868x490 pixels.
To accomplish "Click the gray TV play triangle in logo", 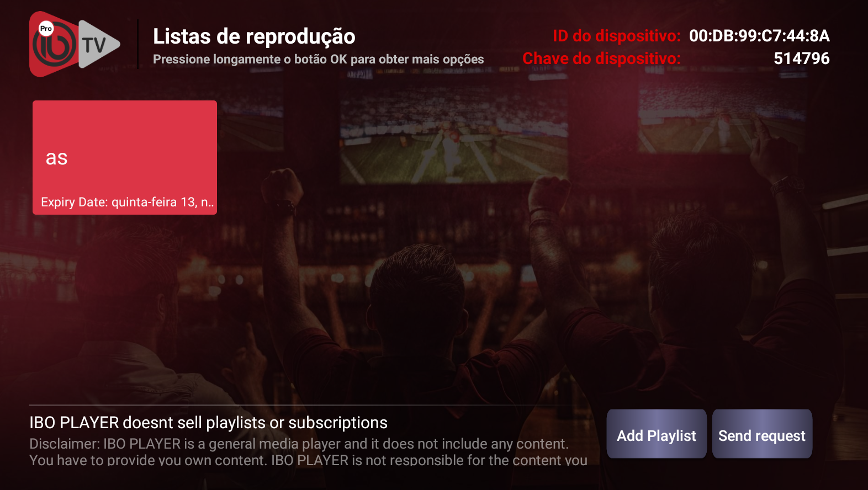I will point(99,44).
